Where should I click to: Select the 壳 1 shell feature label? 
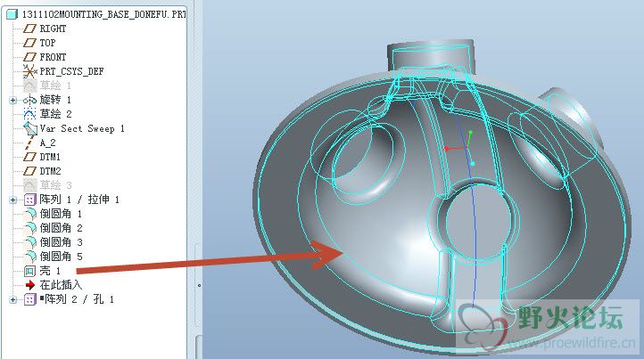pyautogui.click(x=50, y=271)
